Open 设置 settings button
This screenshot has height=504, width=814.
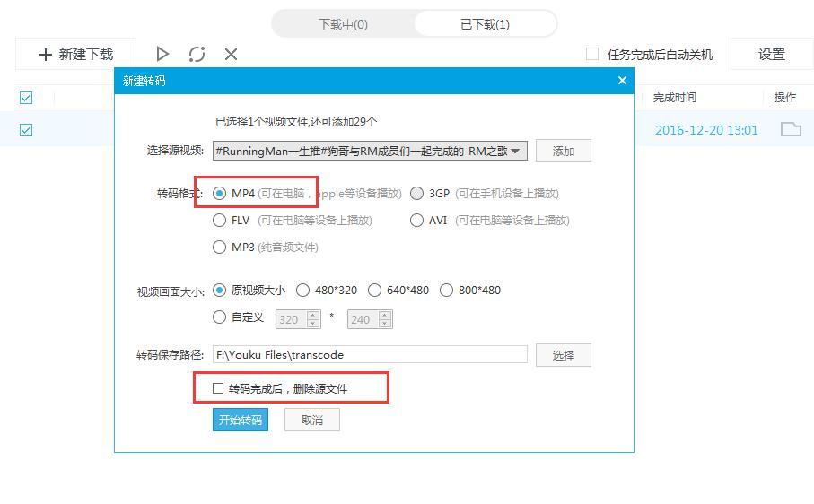click(x=771, y=55)
